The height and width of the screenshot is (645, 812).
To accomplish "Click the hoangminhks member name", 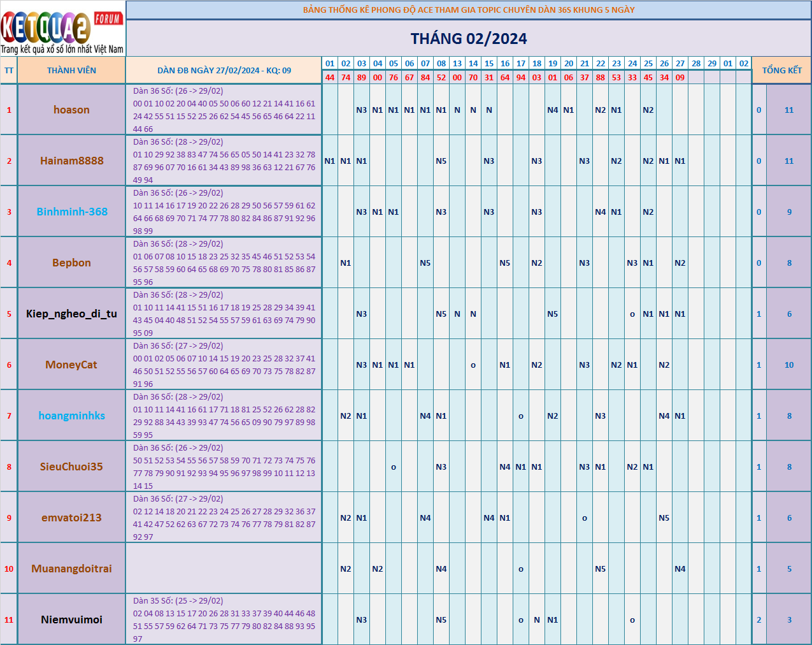I will click(71, 416).
